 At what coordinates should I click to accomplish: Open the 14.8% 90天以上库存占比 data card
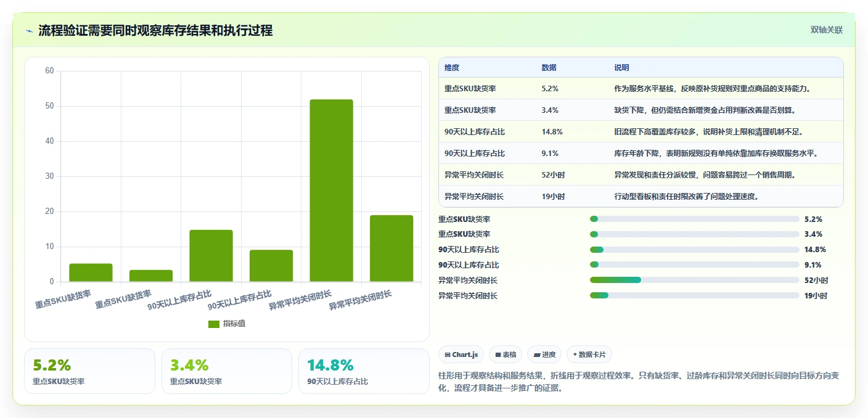(x=364, y=371)
